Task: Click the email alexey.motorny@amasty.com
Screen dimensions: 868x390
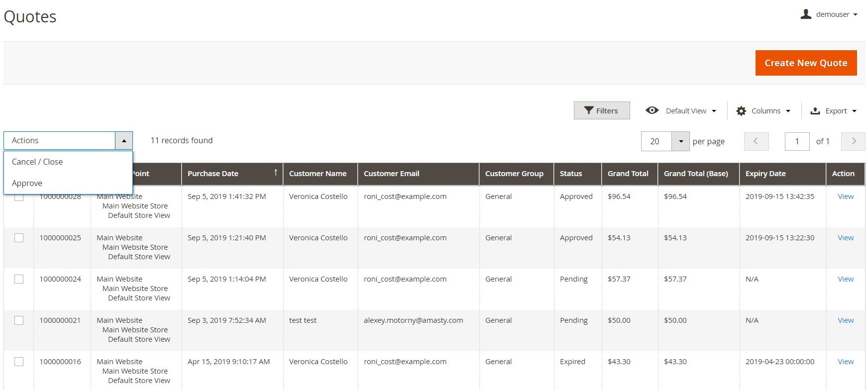Action: tap(413, 320)
